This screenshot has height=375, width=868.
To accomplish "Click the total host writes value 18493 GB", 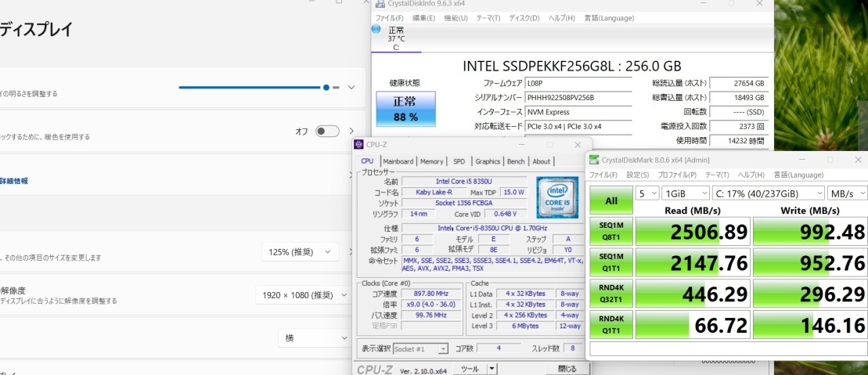I will [x=739, y=98].
